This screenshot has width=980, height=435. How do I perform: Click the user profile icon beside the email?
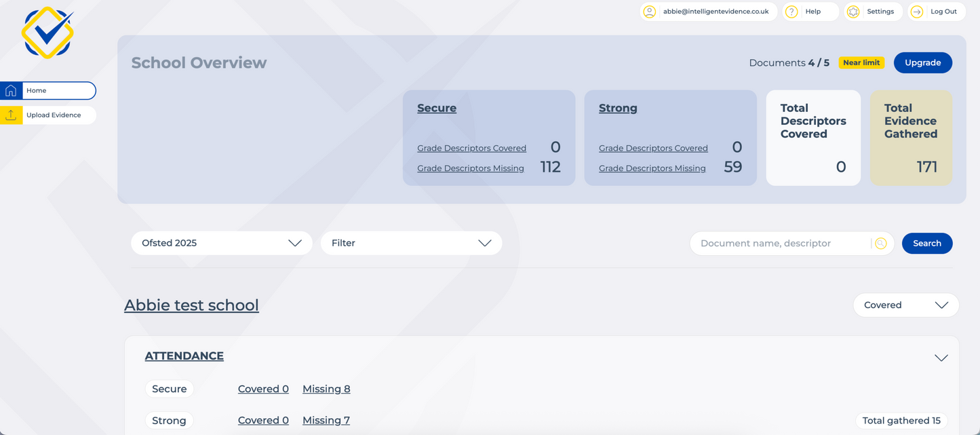pyautogui.click(x=650, y=12)
